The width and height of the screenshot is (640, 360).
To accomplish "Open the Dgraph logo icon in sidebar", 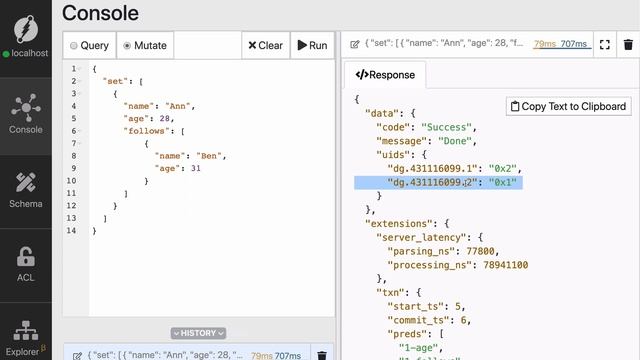I will (26, 29).
